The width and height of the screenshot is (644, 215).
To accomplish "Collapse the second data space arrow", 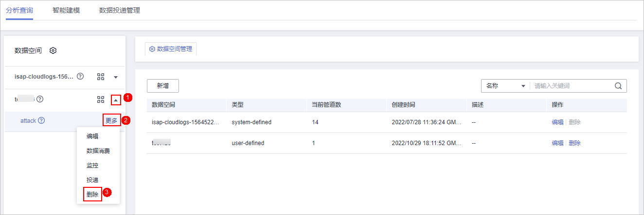I will (x=115, y=100).
